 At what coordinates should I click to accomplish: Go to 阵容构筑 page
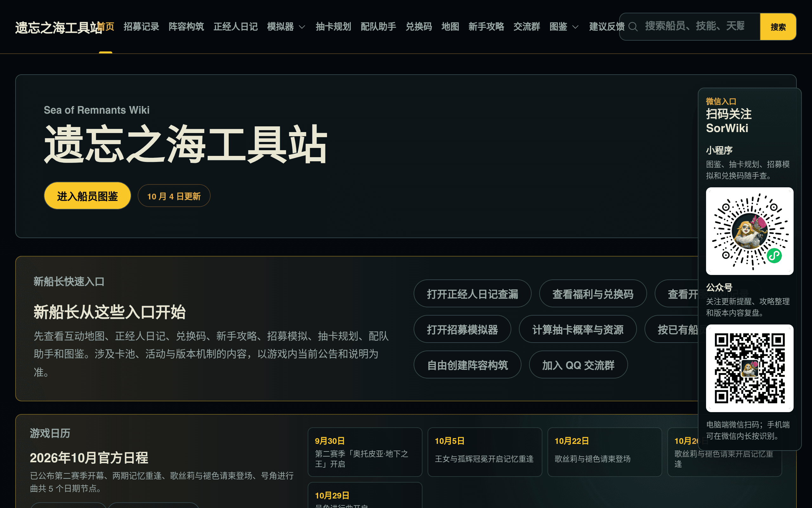click(186, 27)
